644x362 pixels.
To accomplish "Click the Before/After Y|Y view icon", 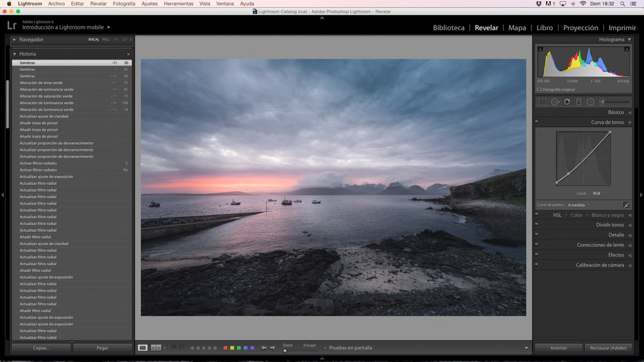I will [x=156, y=348].
